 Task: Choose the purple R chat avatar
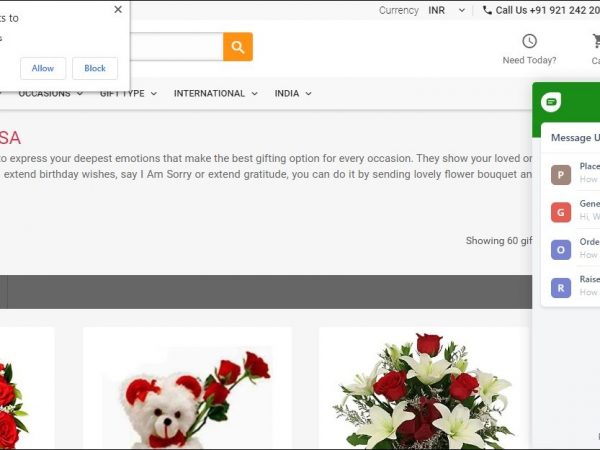click(x=561, y=288)
